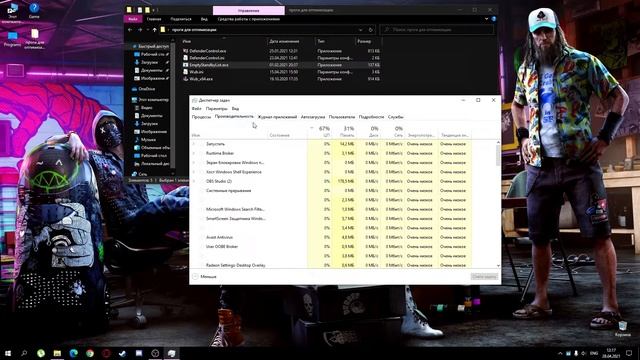The width and height of the screenshot is (640, 360).
Task: Switch to the Службы tab
Action: click(396, 117)
